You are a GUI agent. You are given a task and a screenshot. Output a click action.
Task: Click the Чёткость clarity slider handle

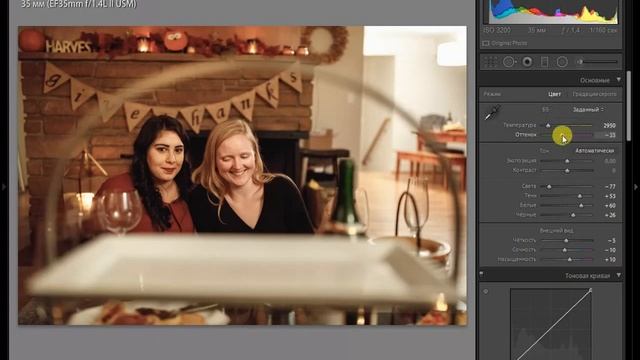coord(566,240)
